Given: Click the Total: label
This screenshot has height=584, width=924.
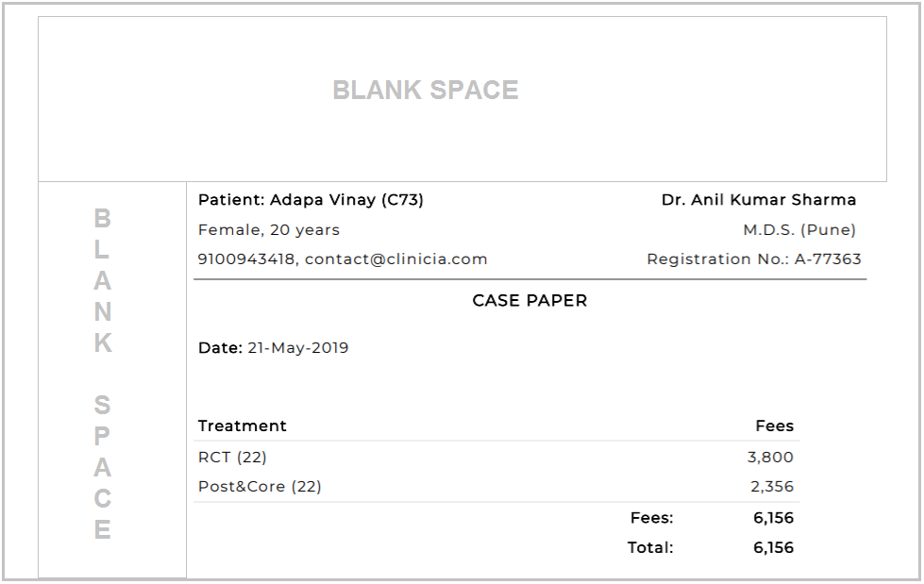Looking at the screenshot, I should (x=650, y=547).
